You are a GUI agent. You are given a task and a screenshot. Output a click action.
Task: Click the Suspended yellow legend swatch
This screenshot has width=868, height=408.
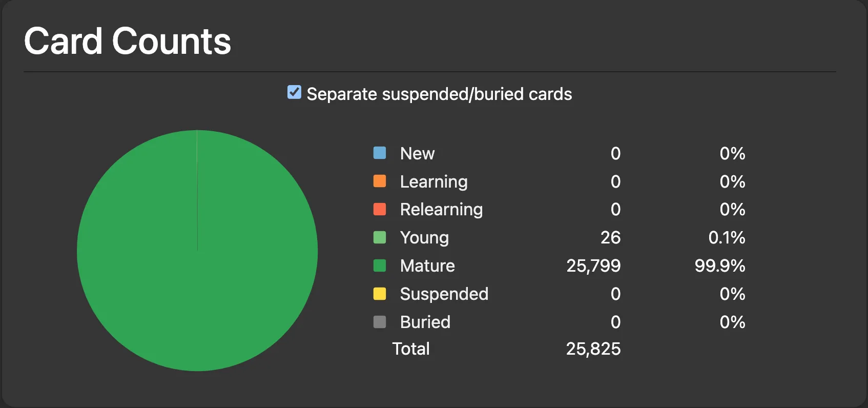click(380, 294)
